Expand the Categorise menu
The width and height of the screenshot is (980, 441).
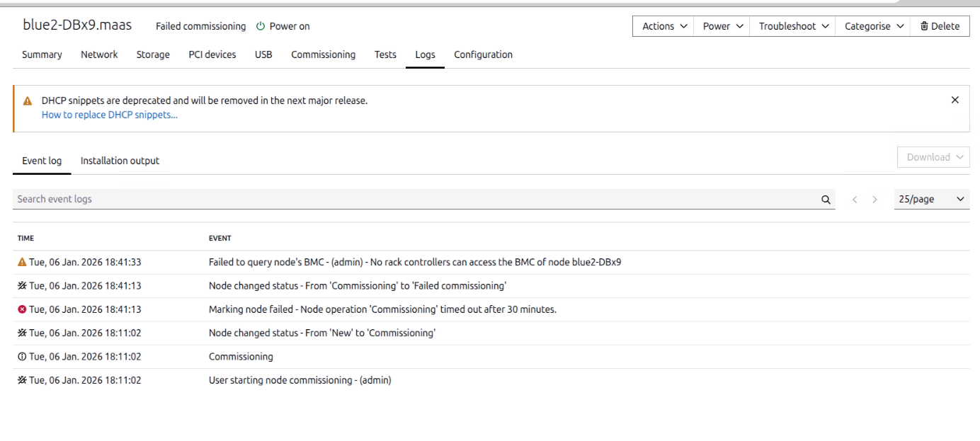pyautogui.click(x=874, y=26)
